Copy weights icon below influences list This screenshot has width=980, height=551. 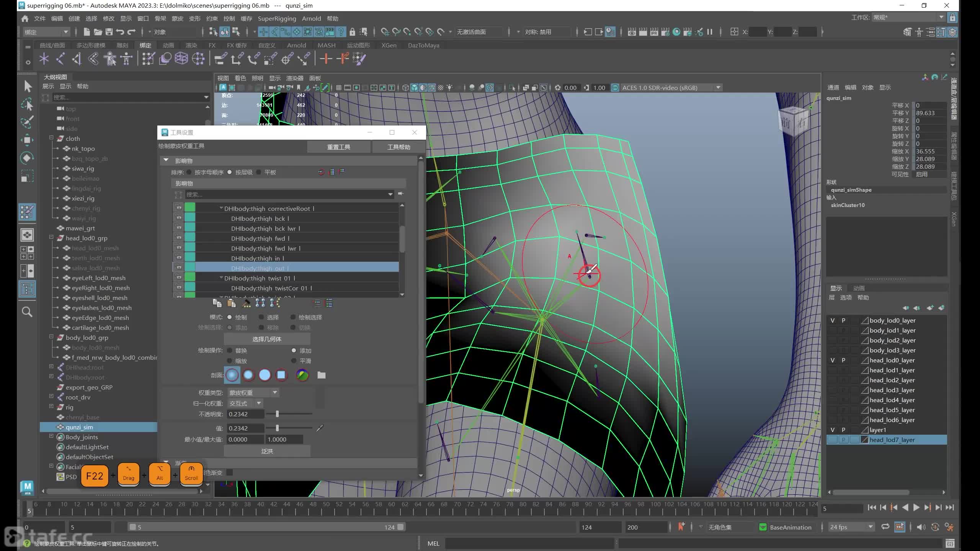(217, 303)
